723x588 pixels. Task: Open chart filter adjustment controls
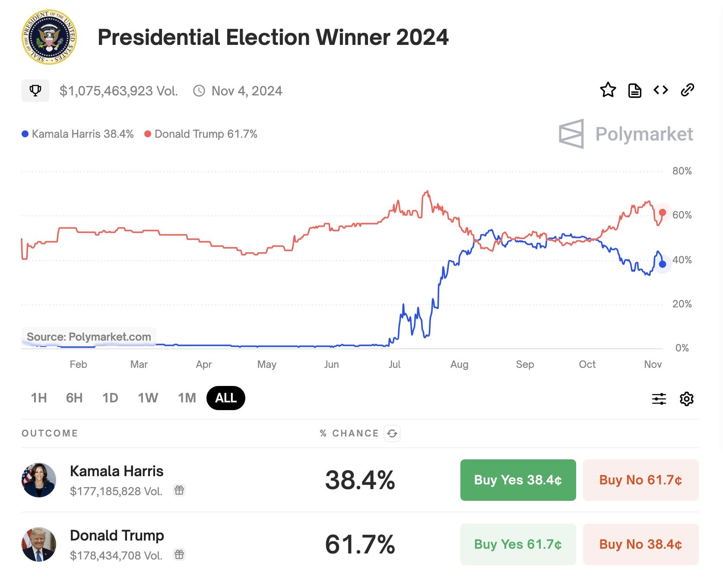click(658, 398)
